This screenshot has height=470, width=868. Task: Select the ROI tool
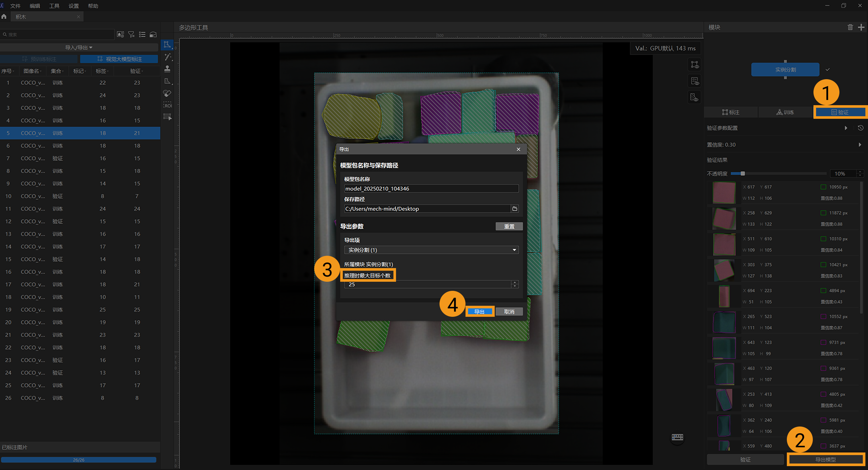(x=167, y=105)
